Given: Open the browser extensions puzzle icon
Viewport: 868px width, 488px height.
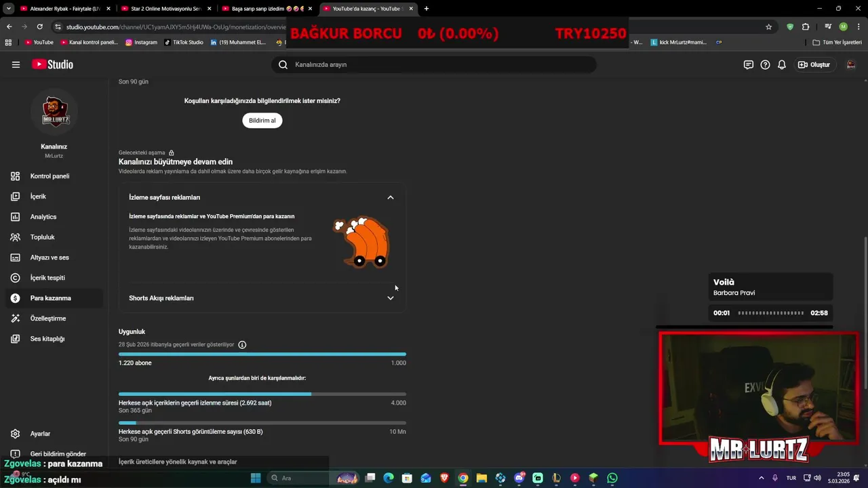Looking at the screenshot, I should (806, 26).
